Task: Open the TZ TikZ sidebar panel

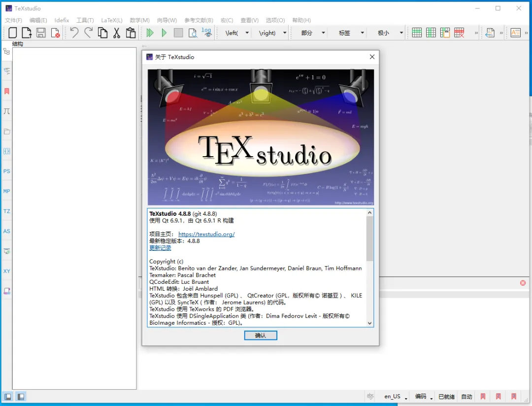Action: click(x=6, y=211)
